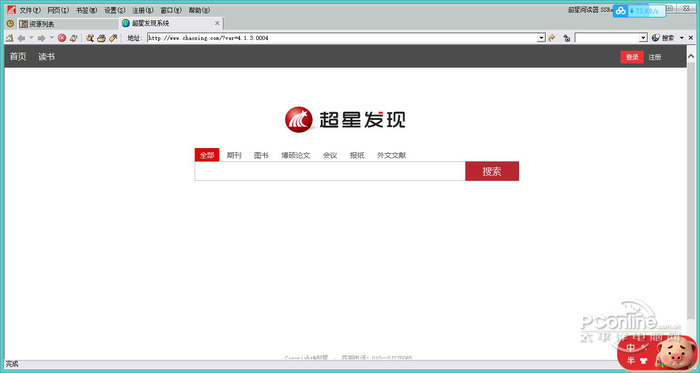700x373 pixels.
Task: Open the 书签 menu
Action: coord(87,10)
